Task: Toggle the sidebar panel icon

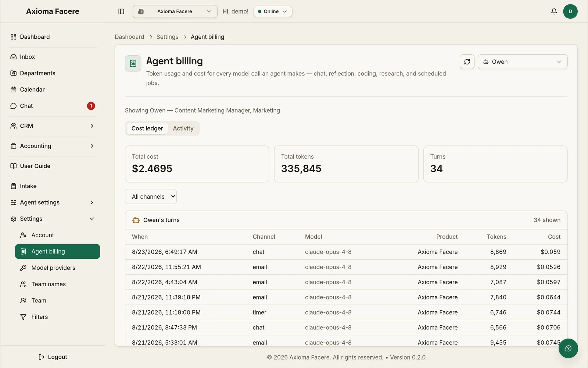Action: coord(121,11)
